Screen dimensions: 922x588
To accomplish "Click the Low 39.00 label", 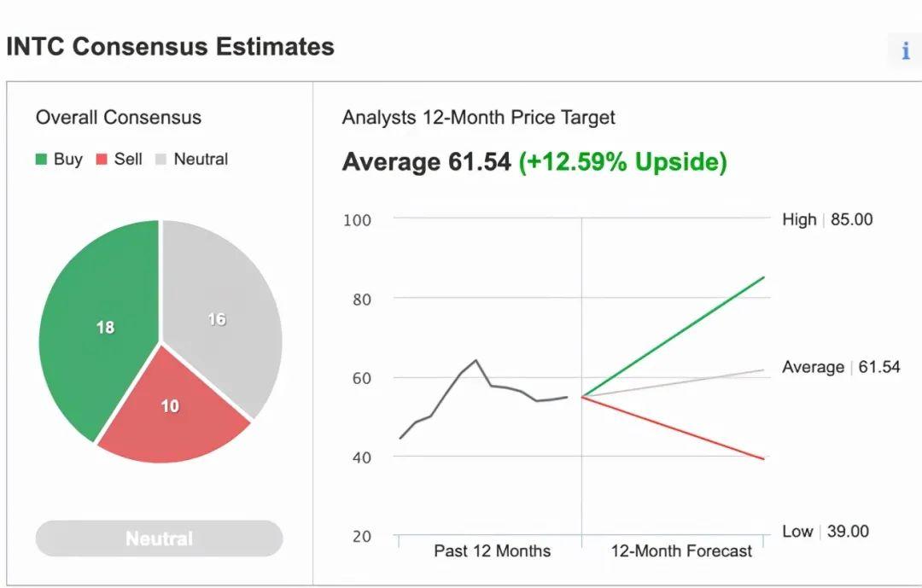I will click(x=826, y=531).
